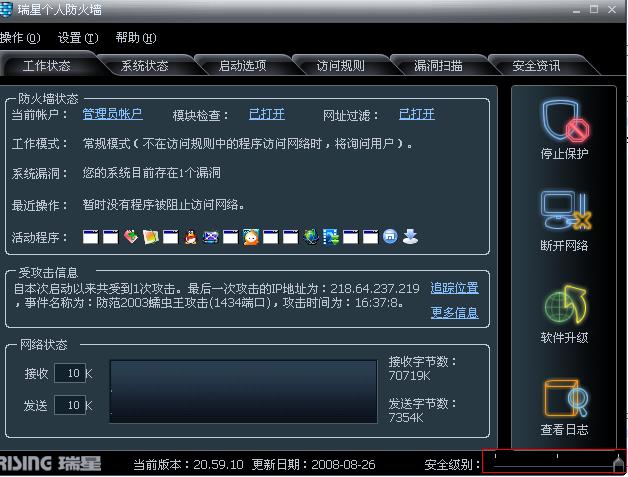Click the Rising firewall logo in title bar

pos(6,10)
